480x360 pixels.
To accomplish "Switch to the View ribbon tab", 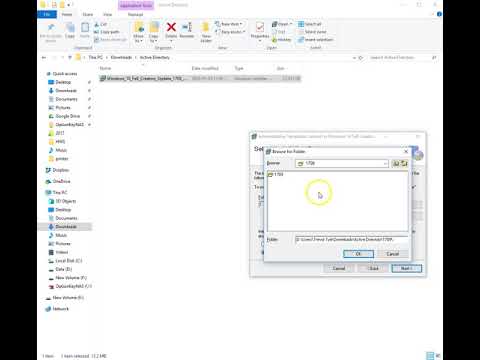I will point(107,14).
